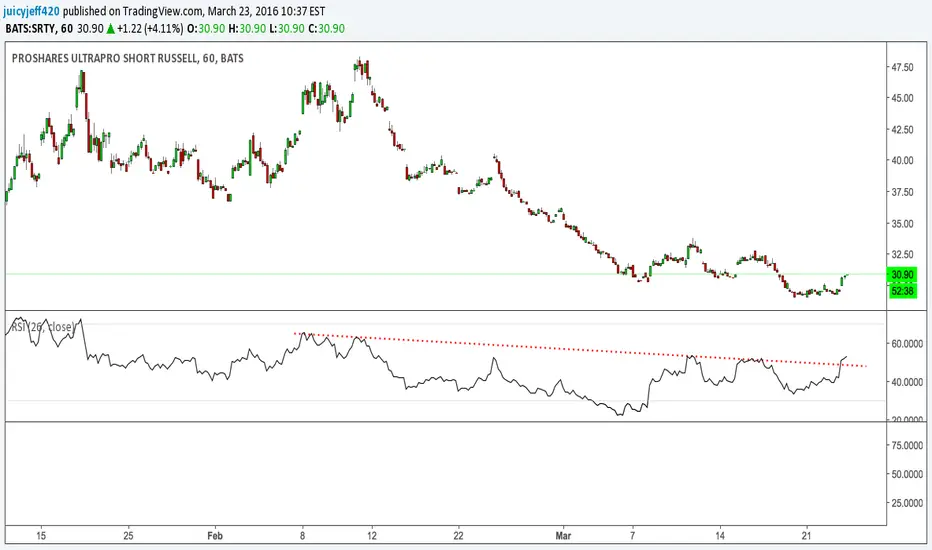The width and height of the screenshot is (932, 550).
Task: Click the 60.0000 RSI axis label
Action: (906, 344)
